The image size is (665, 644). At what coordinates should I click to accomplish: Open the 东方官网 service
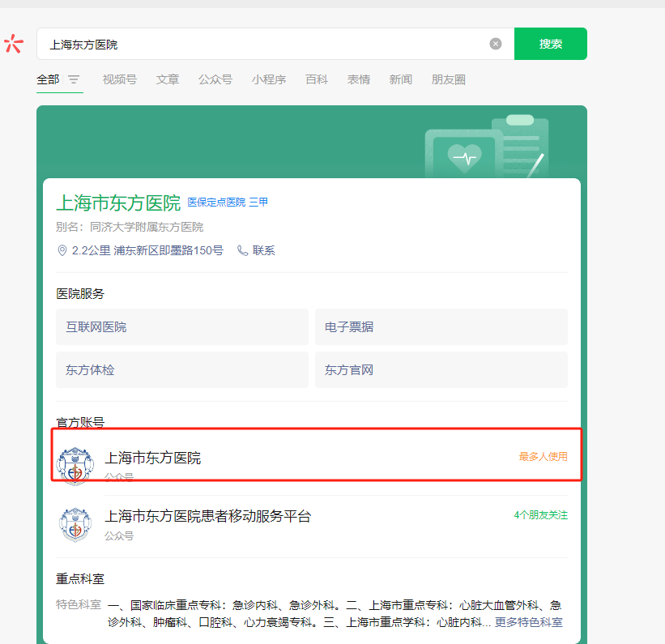pos(441,369)
